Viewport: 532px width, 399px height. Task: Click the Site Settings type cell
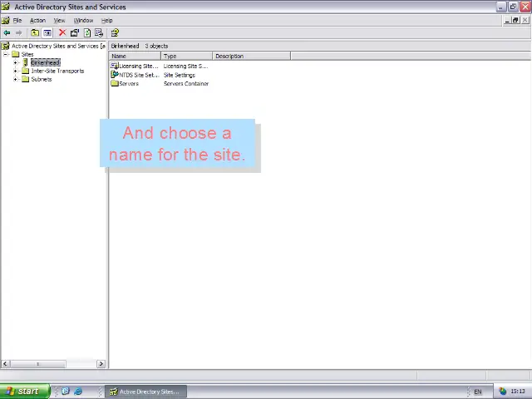(x=180, y=75)
